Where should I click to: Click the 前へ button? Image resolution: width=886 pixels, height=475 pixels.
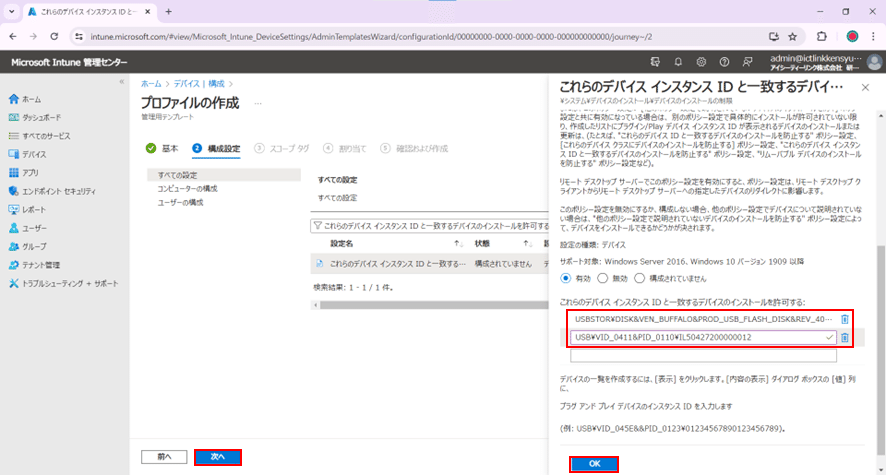[x=164, y=457]
